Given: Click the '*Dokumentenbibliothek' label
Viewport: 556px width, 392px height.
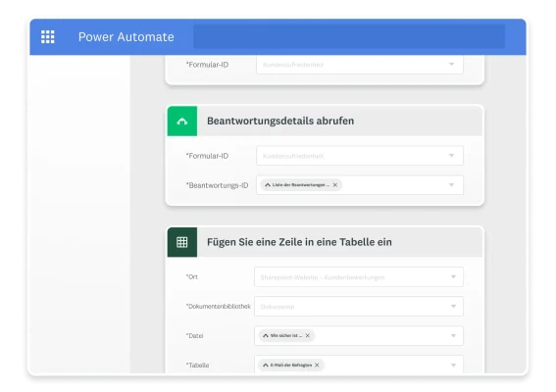Looking at the screenshot, I should coord(218,306).
